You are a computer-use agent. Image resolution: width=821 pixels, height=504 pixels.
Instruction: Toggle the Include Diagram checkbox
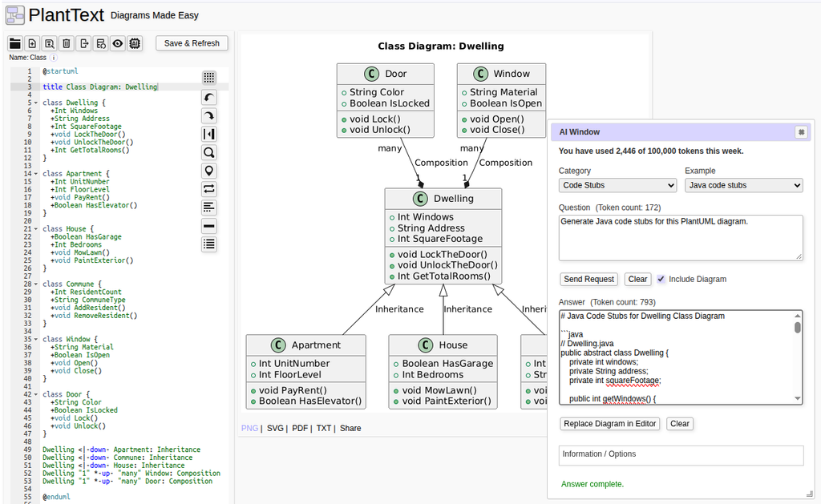coord(661,279)
